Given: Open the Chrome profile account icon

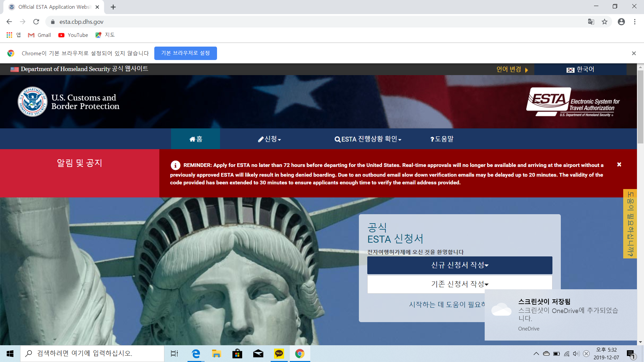Looking at the screenshot, I should coord(621,22).
